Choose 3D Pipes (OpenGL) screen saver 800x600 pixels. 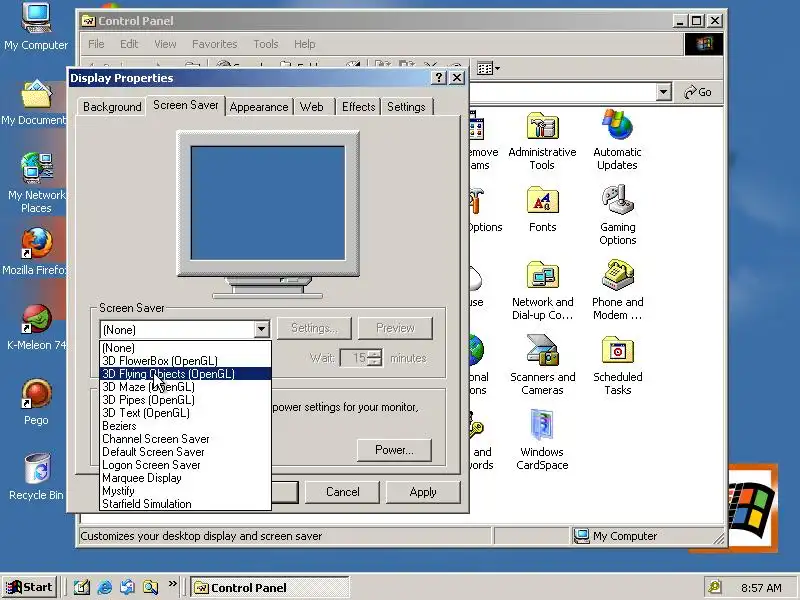(x=185, y=400)
